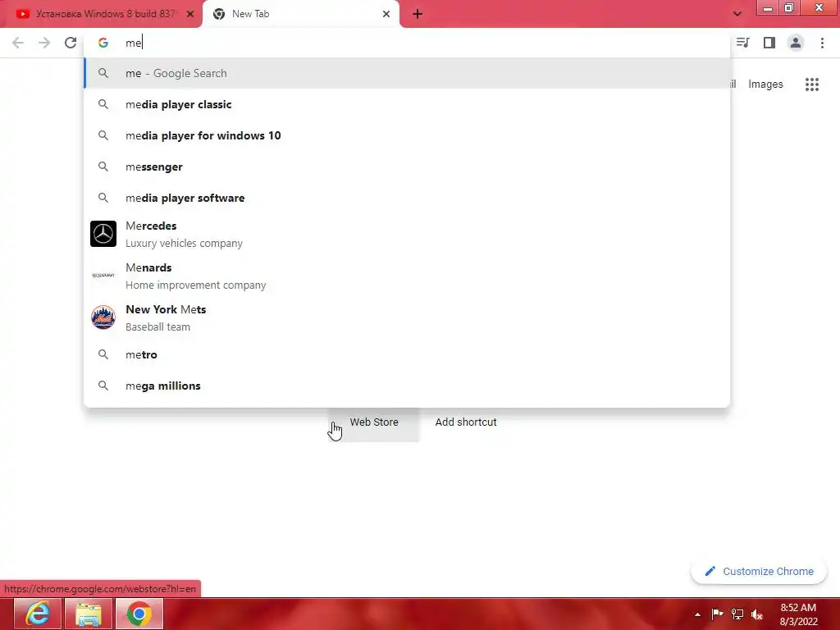This screenshot has width=840, height=630.
Task: Expand the tab search chevron
Action: [737, 14]
